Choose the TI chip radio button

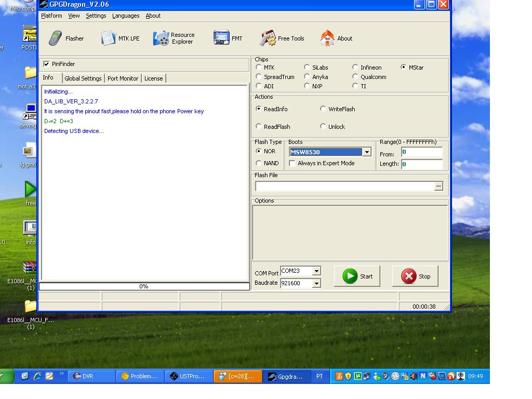click(x=355, y=86)
